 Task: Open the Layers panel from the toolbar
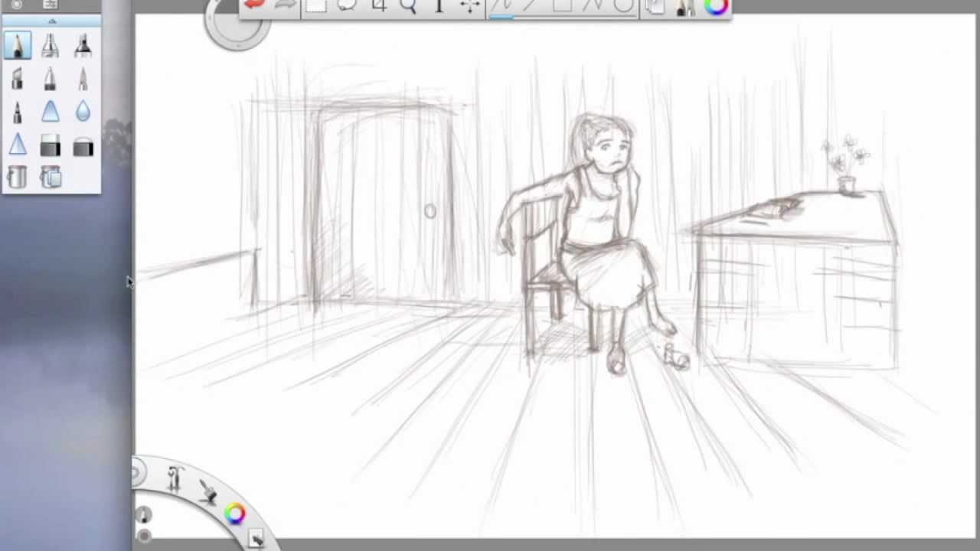click(x=655, y=7)
